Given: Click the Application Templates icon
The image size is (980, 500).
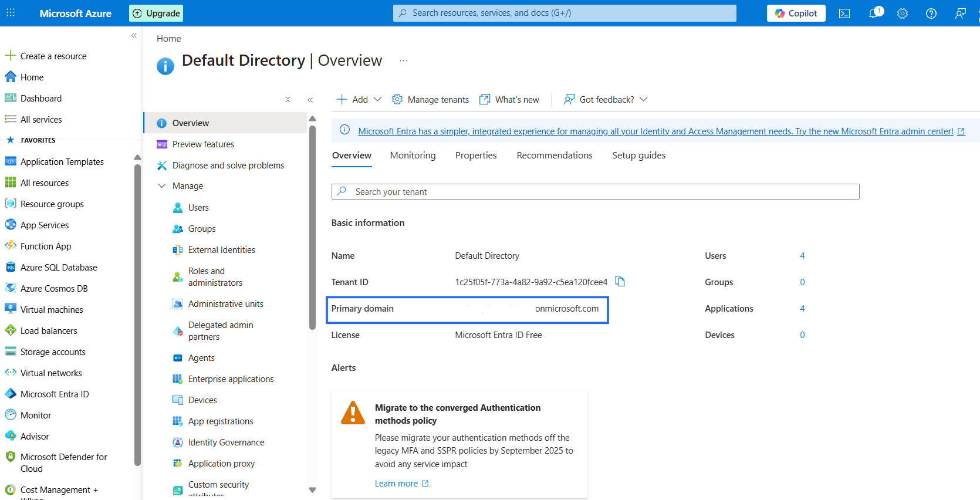Looking at the screenshot, I should click(x=11, y=161).
